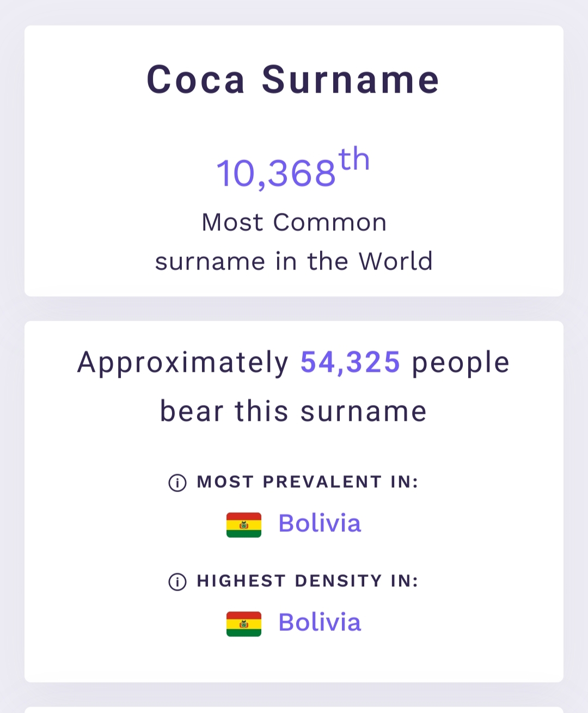This screenshot has width=588, height=713.
Task: Open the Bolivia link under Most Prevalent In
Action: pos(320,524)
